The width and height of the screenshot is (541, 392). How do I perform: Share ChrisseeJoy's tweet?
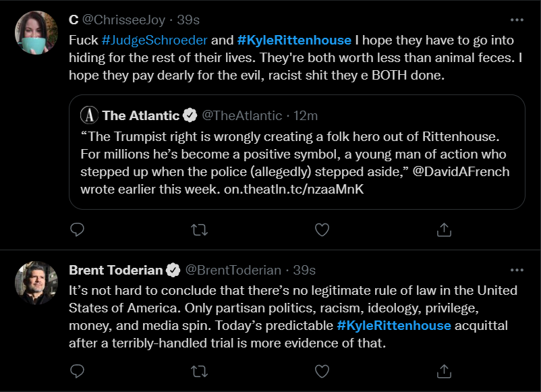[444, 230]
